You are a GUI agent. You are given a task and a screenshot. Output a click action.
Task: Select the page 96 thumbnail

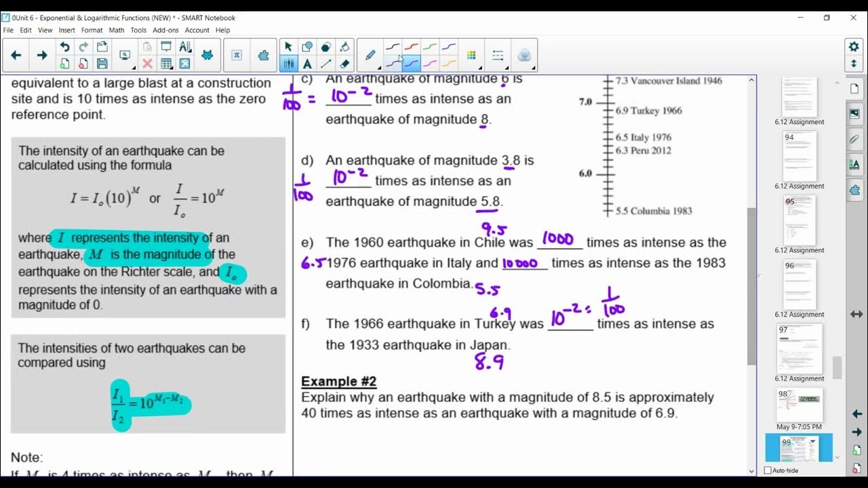point(800,285)
